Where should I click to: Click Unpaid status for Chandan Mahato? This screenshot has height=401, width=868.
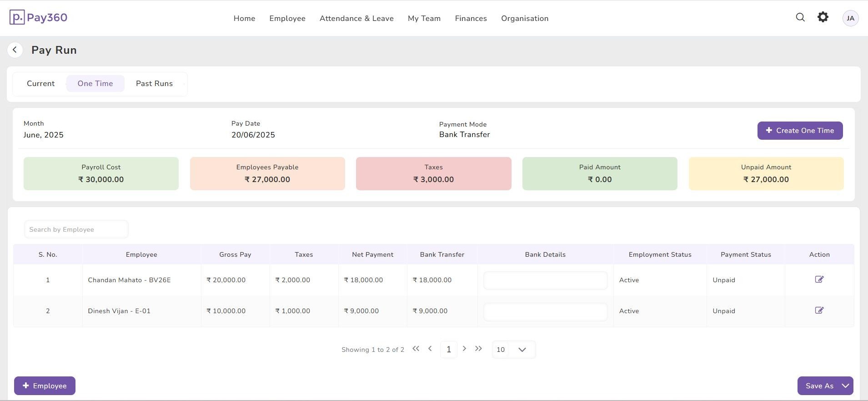pyautogui.click(x=724, y=280)
